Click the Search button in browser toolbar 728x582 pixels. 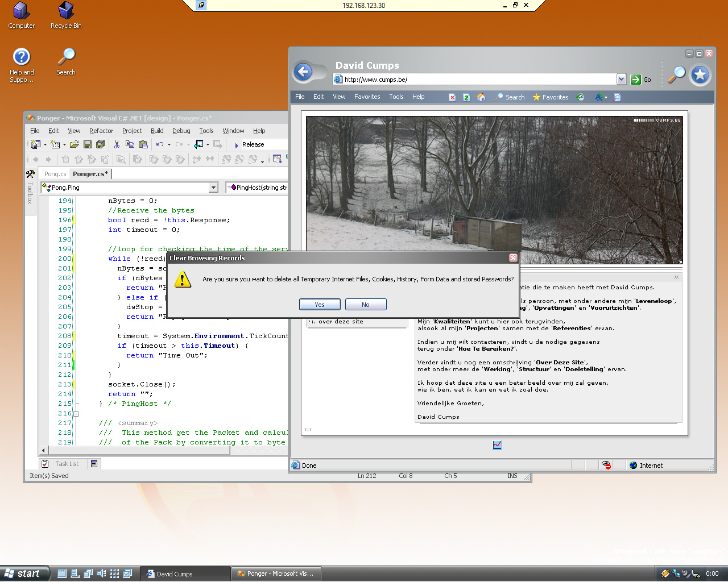click(x=510, y=97)
